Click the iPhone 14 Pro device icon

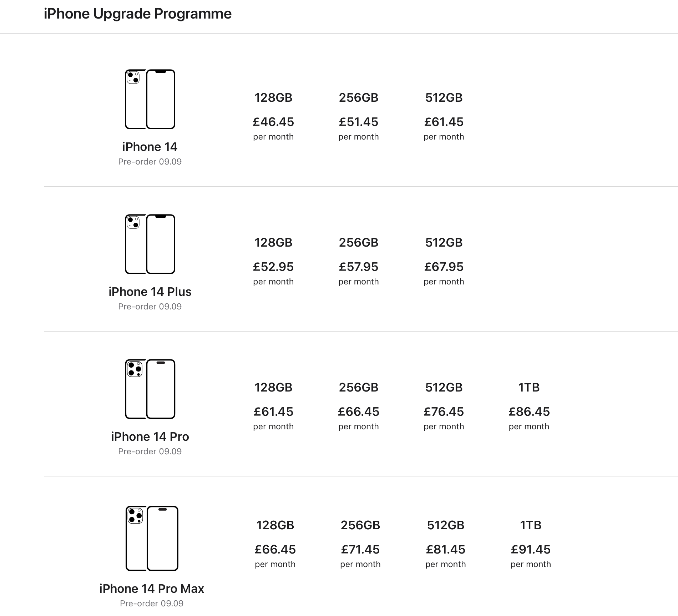pyautogui.click(x=150, y=389)
